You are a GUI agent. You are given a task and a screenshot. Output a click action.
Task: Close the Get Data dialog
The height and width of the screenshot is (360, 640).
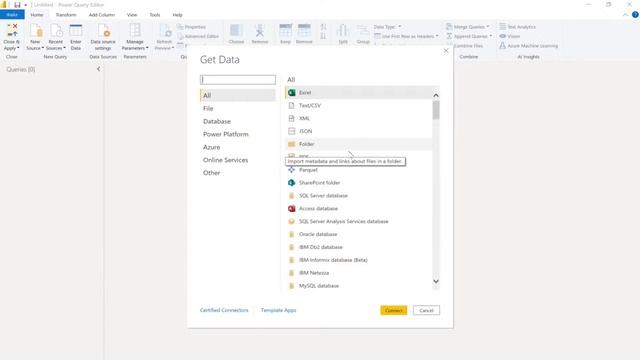(446, 51)
